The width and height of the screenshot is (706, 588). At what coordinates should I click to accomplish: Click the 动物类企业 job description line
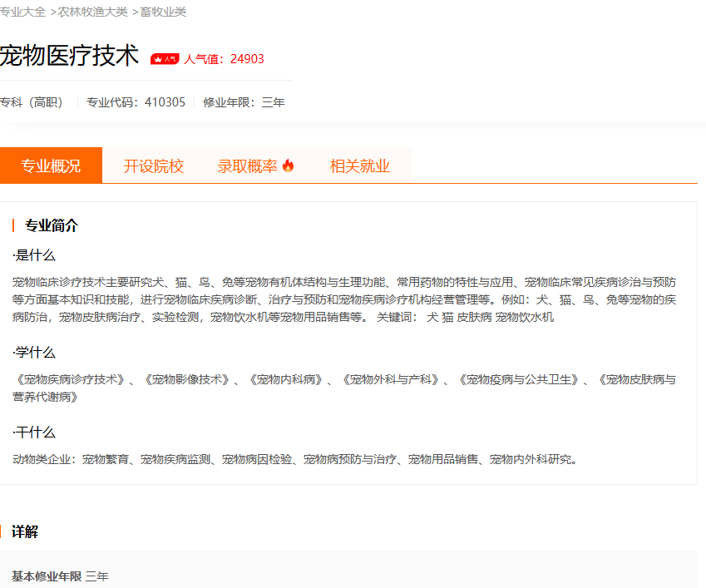[x=296, y=460]
